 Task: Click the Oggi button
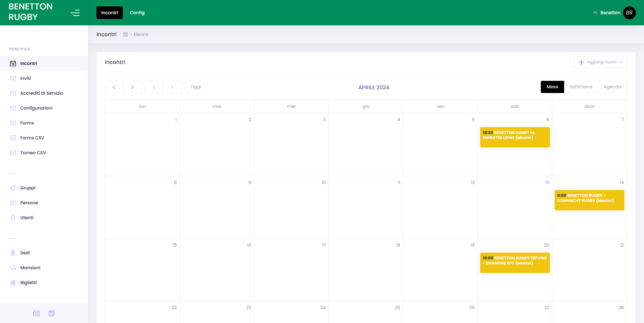[x=196, y=87]
